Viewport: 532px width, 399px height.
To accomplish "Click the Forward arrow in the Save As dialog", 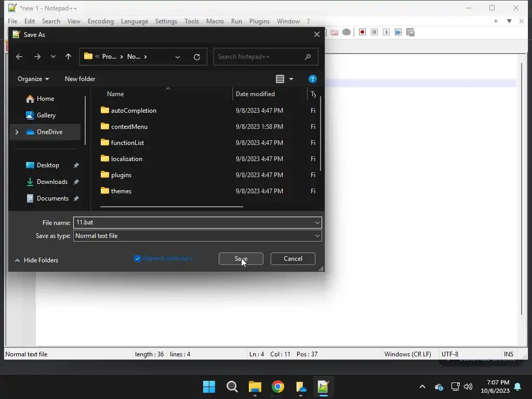I will click(x=37, y=57).
